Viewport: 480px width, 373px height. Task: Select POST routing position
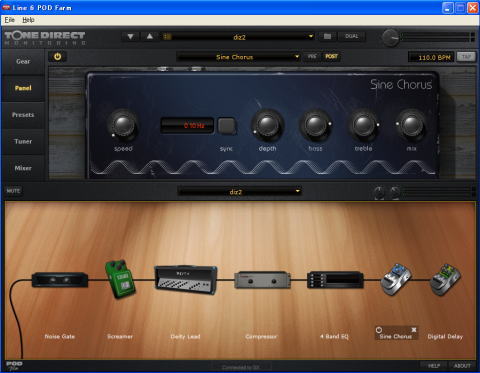tap(331, 57)
